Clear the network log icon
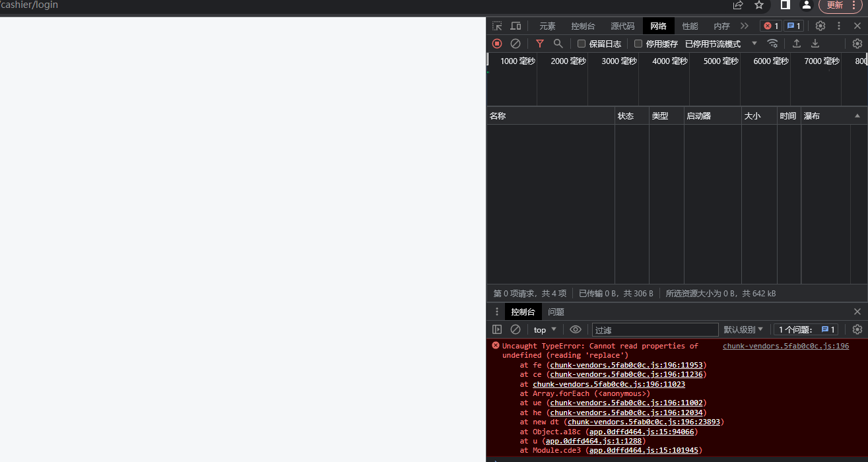 pos(516,44)
